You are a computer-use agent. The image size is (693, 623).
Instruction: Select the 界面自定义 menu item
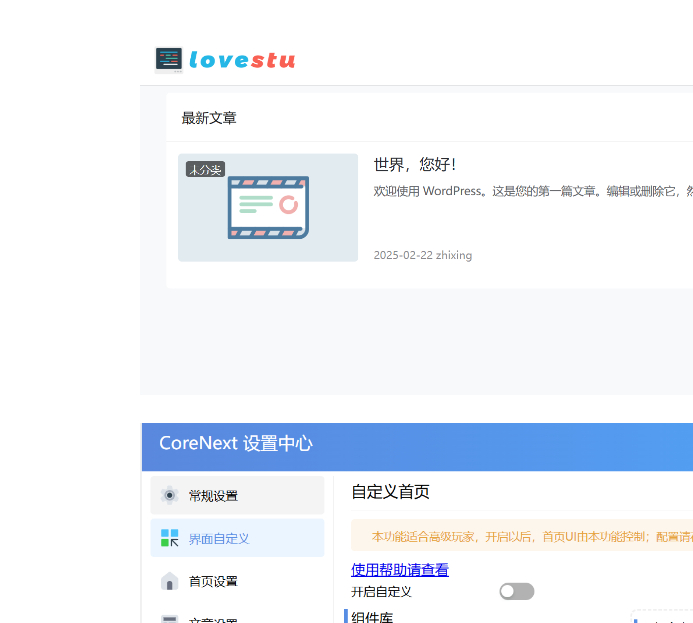(x=219, y=539)
